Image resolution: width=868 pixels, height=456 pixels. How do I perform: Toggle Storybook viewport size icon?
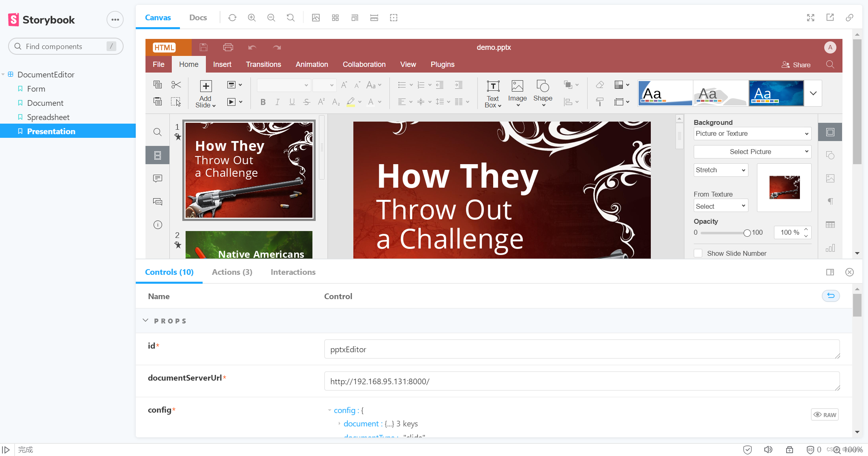coord(355,17)
